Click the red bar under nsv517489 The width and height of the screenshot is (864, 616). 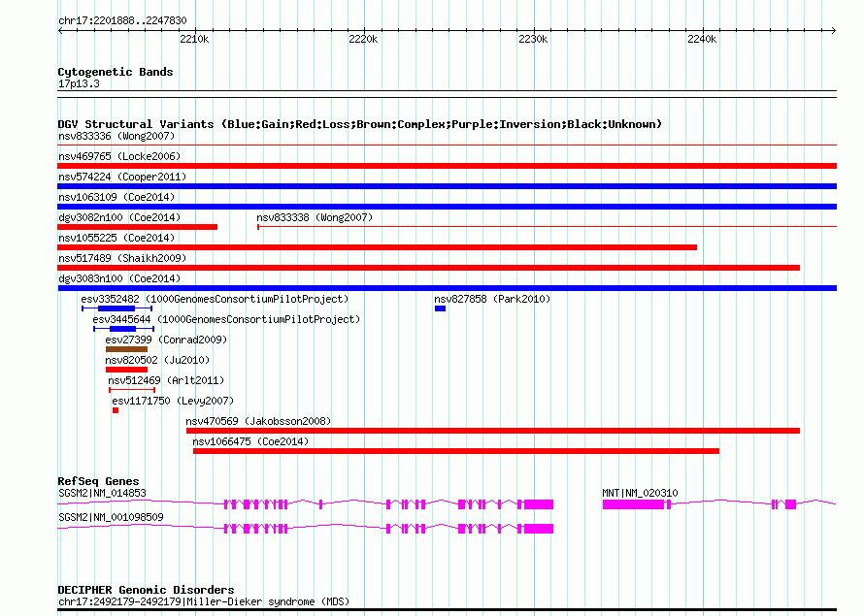point(429,268)
